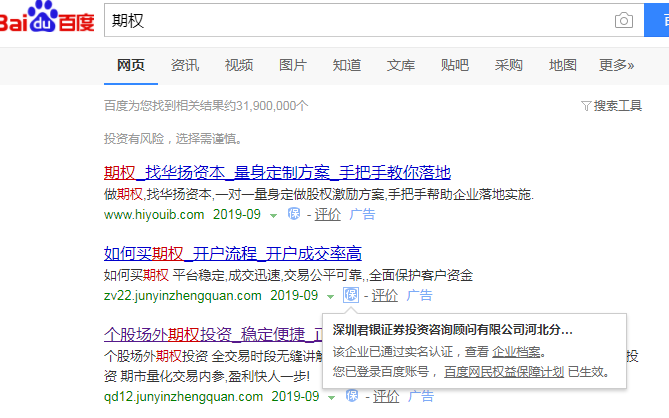Switch to the 地图 tab
The width and height of the screenshot is (669, 418).
pos(563,65)
